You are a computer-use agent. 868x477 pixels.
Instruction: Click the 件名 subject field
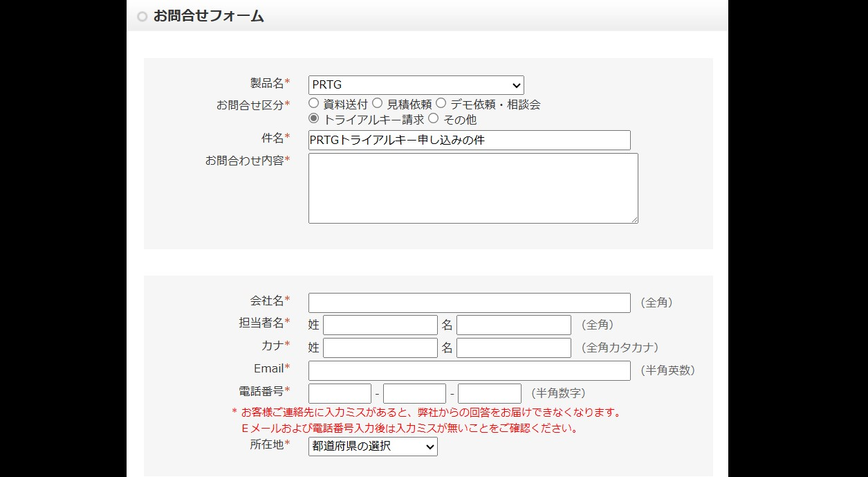point(470,140)
